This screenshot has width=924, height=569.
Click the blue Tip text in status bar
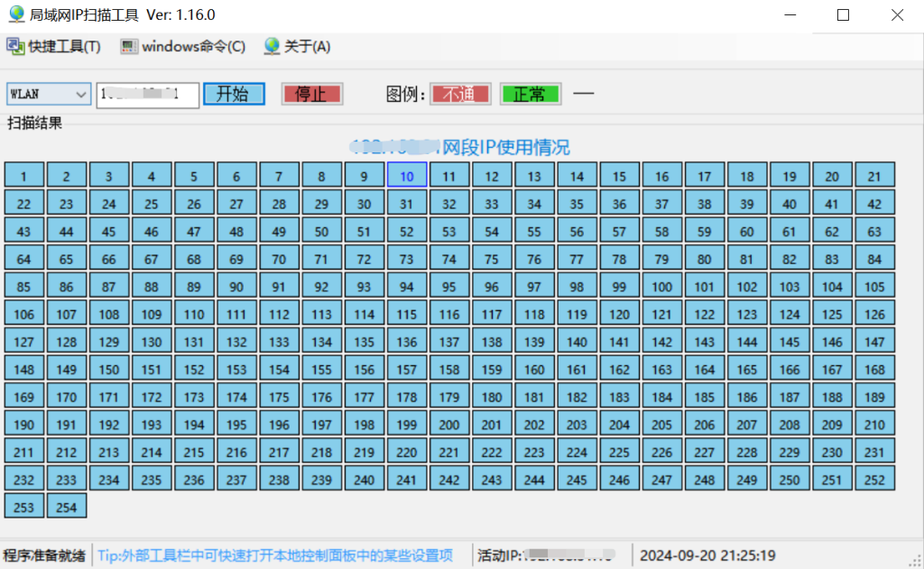[275, 555]
